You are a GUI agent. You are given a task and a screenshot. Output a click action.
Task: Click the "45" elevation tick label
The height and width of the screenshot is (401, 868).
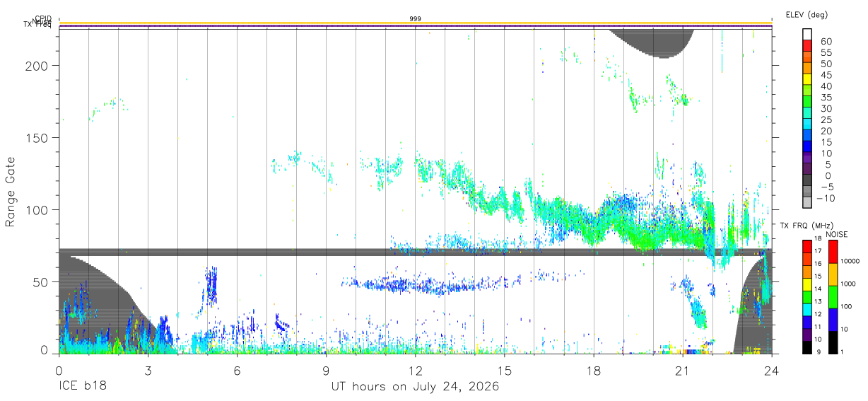pyautogui.click(x=826, y=75)
